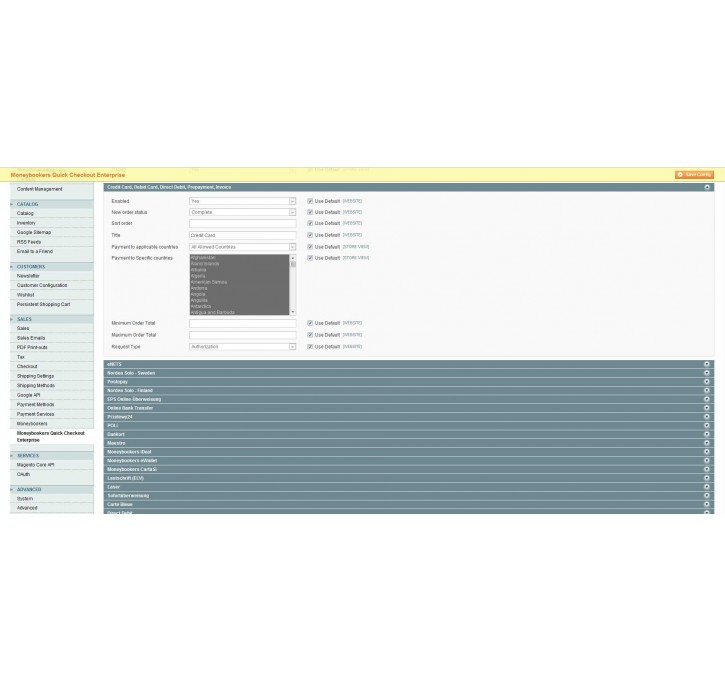Image resolution: width=725 pixels, height=680 pixels.
Task: Open Inventory configuration in sidebar
Action: tap(26, 223)
